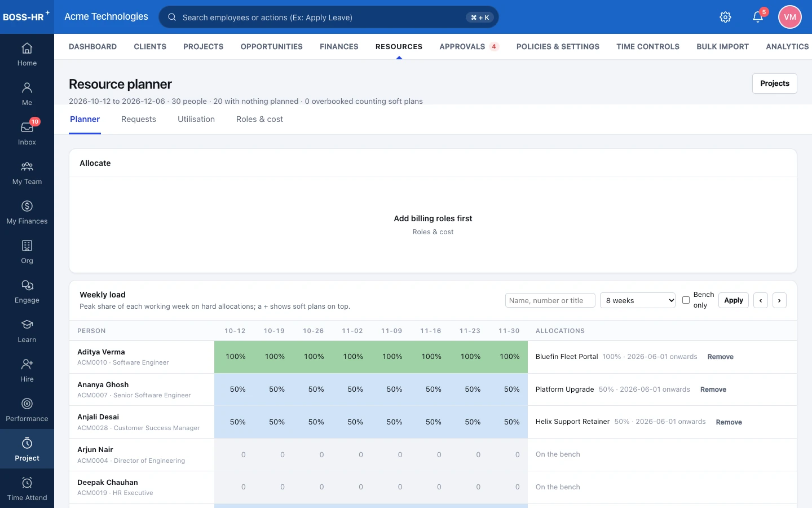Open the DASHBOARD menu item
This screenshot has height=508, width=812.
point(92,47)
